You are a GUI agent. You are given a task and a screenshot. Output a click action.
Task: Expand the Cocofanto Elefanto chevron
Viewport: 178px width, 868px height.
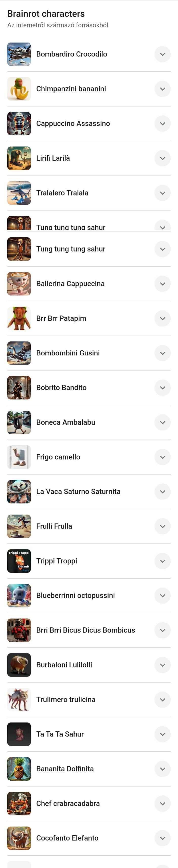click(163, 838)
